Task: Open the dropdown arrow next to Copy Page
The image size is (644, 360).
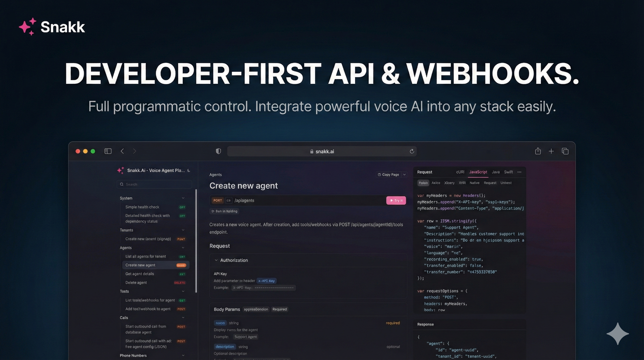Action: click(404, 175)
